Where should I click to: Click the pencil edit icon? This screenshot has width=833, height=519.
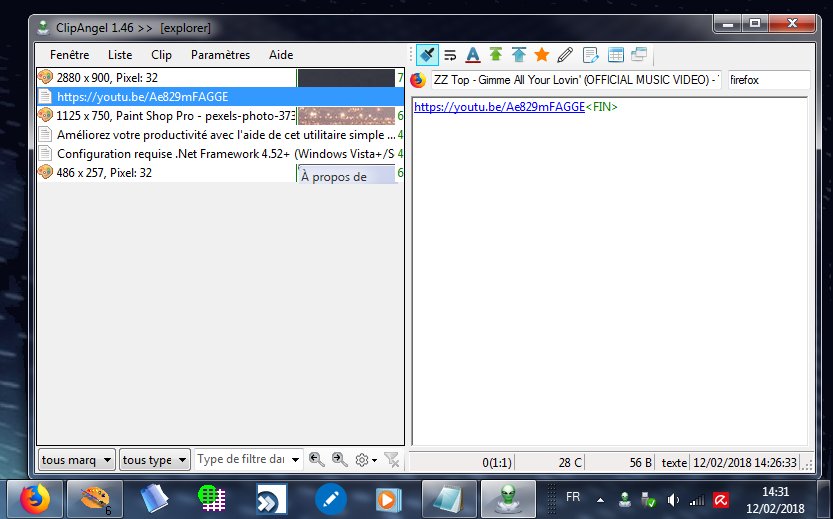tap(565, 55)
